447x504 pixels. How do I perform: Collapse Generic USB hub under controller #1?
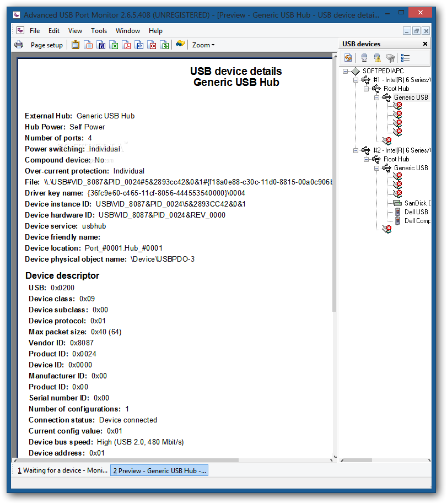tap(376, 97)
